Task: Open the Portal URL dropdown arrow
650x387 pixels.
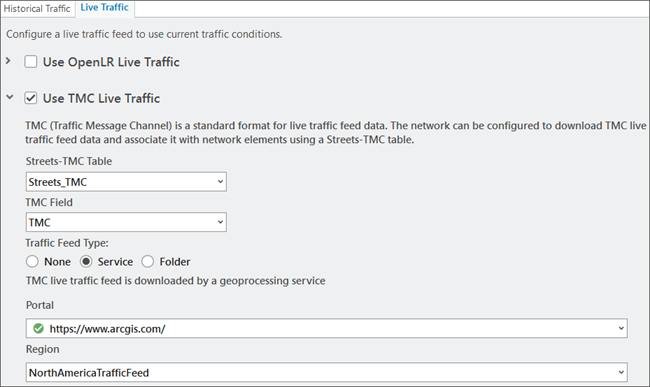Action: pos(621,329)
